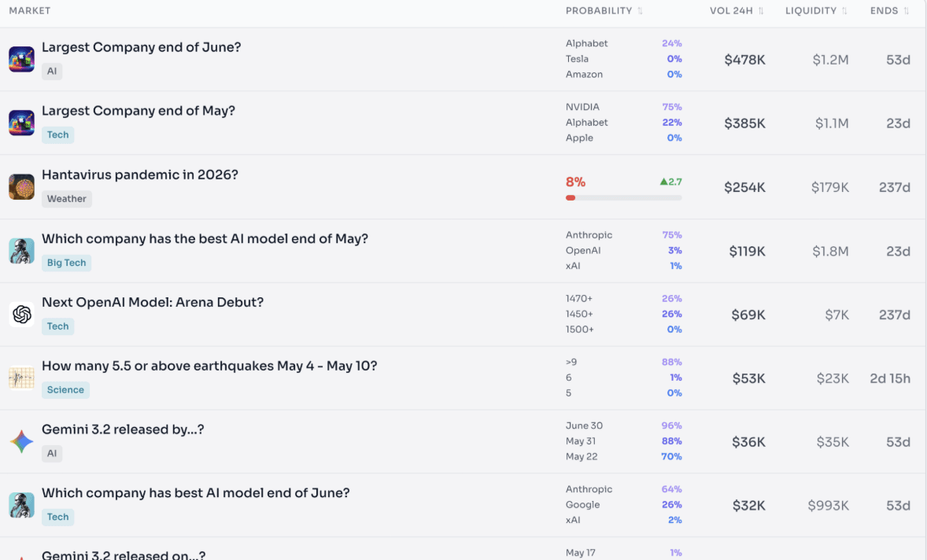Sort by Ends using the sort arrows
The image size is (927, 560).
coord(907,11)
